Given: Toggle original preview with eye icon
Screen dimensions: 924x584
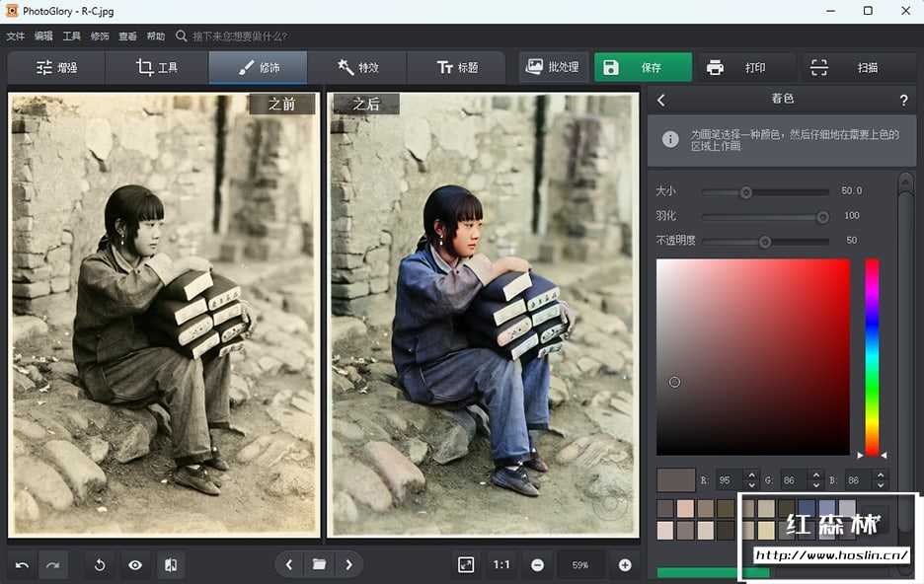Looking at the screenshot, I should pos(135,565).
